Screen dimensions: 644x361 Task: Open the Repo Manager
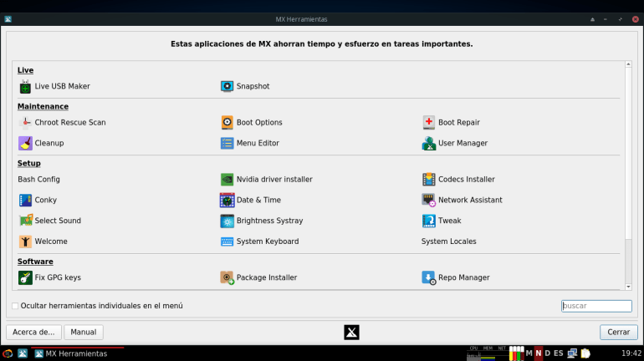click(x=456, y=277)
